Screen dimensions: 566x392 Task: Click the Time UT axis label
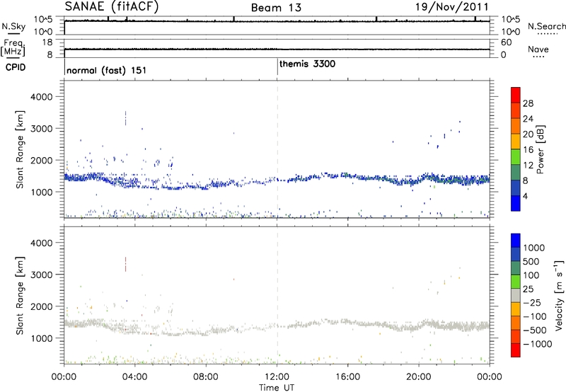(277, 388)
